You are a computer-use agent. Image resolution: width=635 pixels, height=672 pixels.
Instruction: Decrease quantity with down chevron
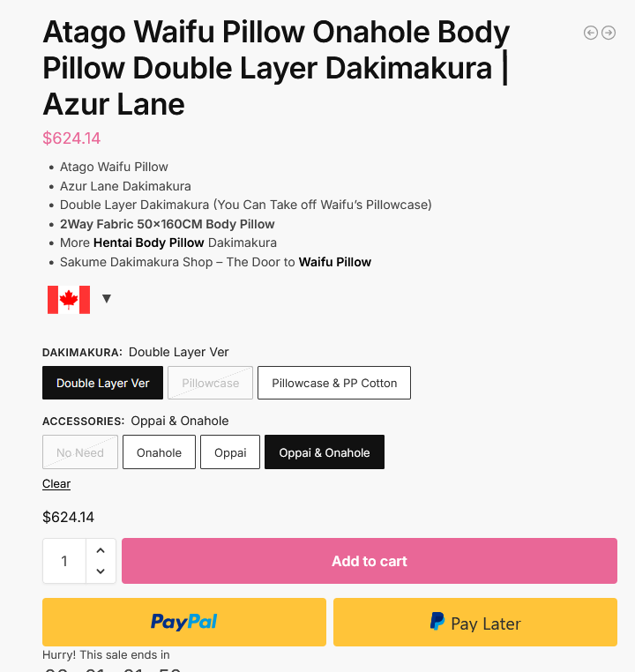(101, 571)
